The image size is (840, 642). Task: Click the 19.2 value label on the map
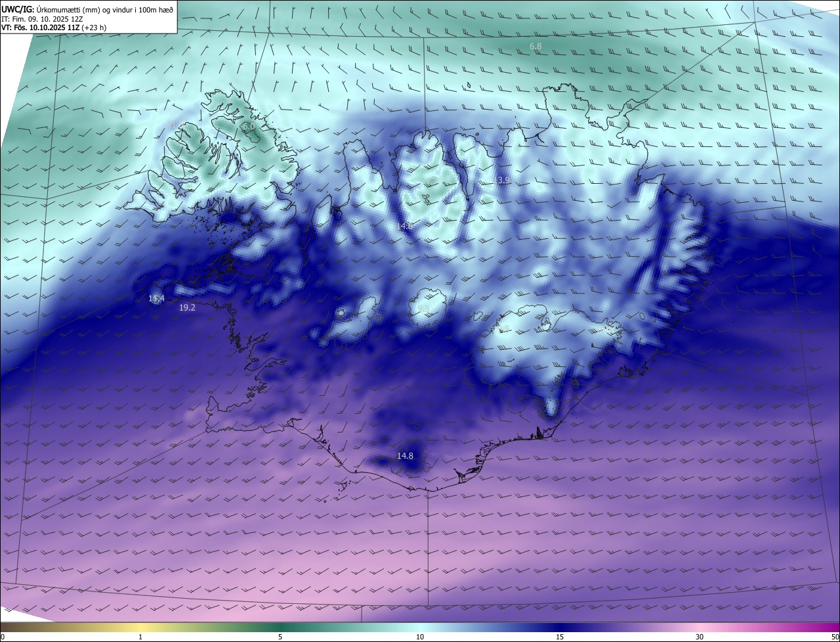click(x=187, y=307)
